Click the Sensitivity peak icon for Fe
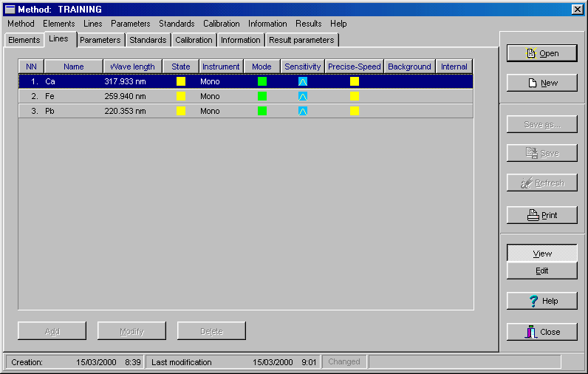Viewport: 588px width, 374px height. point(303,96)
